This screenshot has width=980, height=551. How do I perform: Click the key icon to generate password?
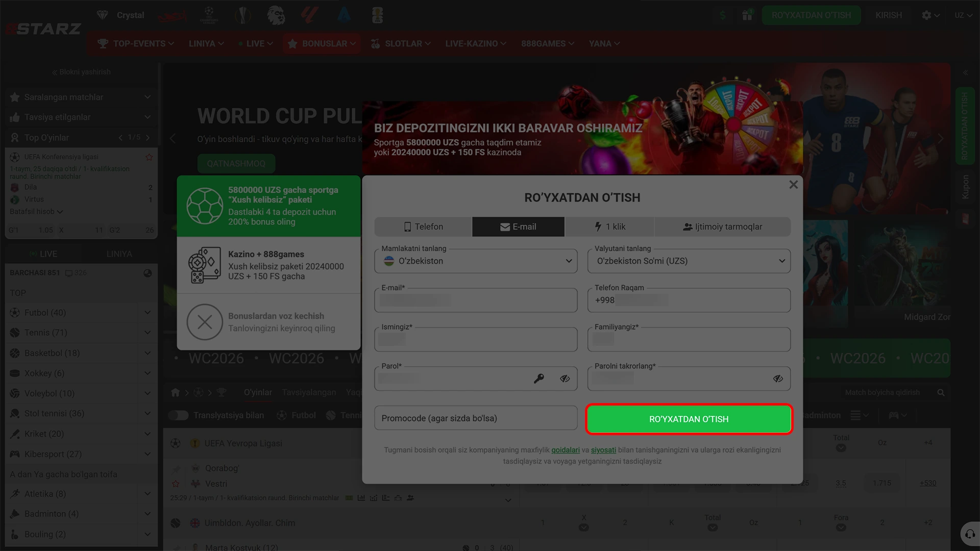coord(539,379)
